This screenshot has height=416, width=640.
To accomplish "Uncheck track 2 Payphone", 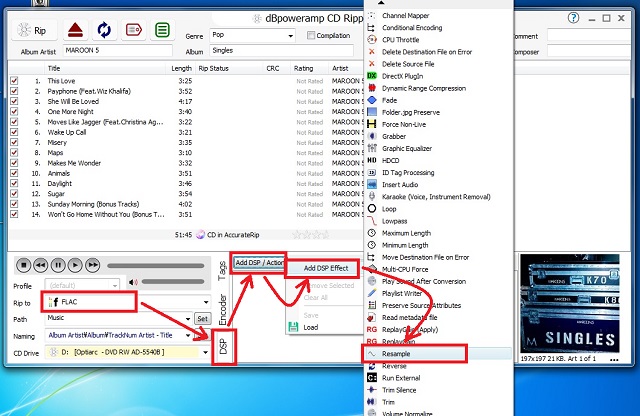I will (14, 91).
